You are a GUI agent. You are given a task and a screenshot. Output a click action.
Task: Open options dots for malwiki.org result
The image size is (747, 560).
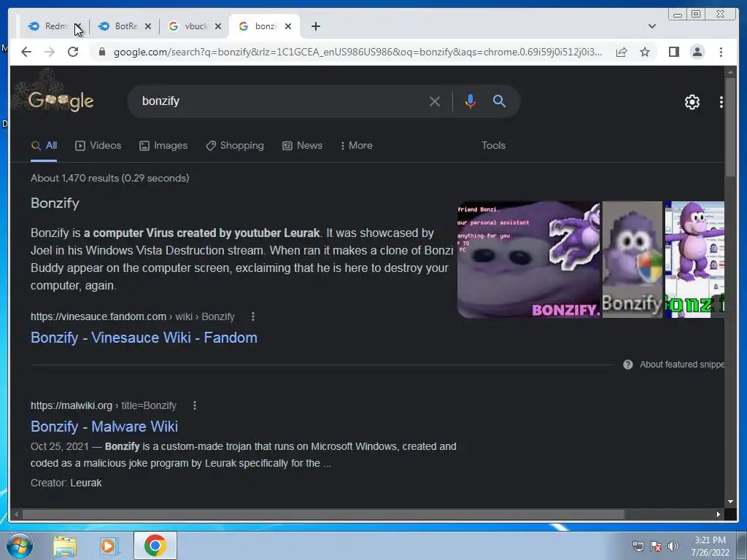[x=194, y=405]
